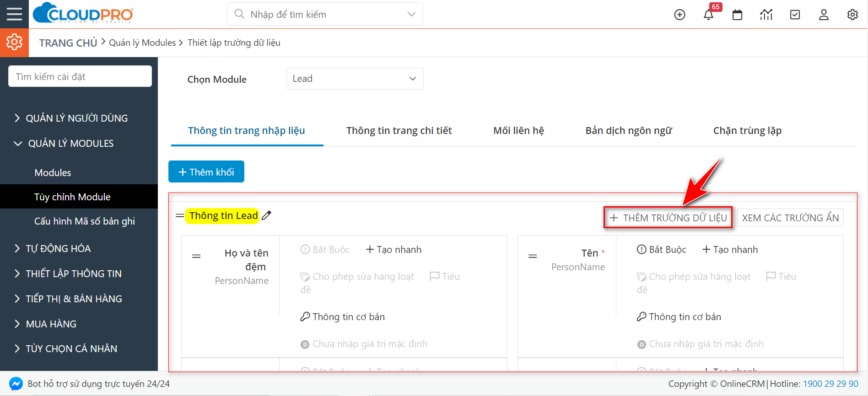Toggle Bắt Buộc for Họ và tên đệm

point(325,250)
